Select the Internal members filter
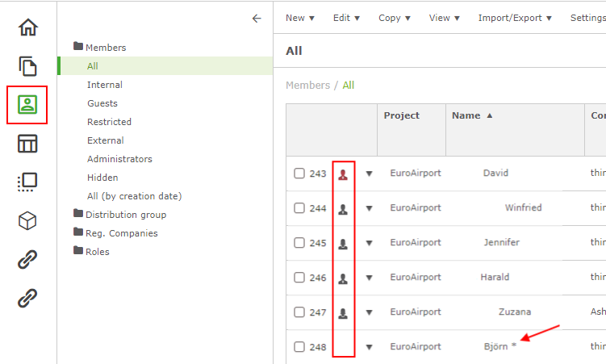Screen dimensions: 606x364 tap(105, 85)
